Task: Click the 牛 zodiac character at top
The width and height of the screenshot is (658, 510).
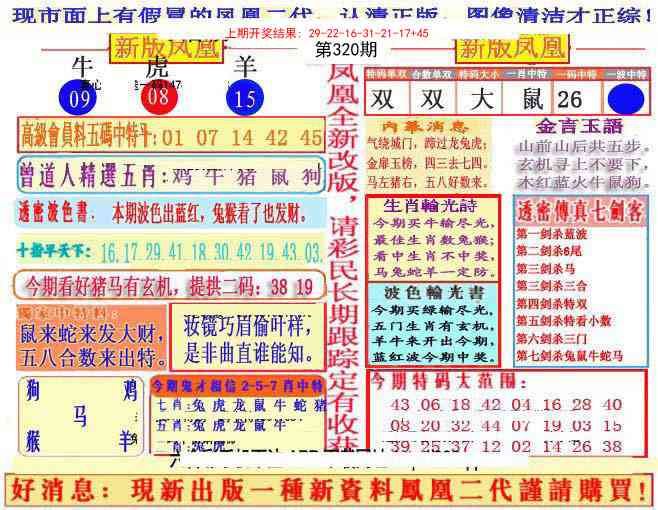Action: (x=84, y=66)
